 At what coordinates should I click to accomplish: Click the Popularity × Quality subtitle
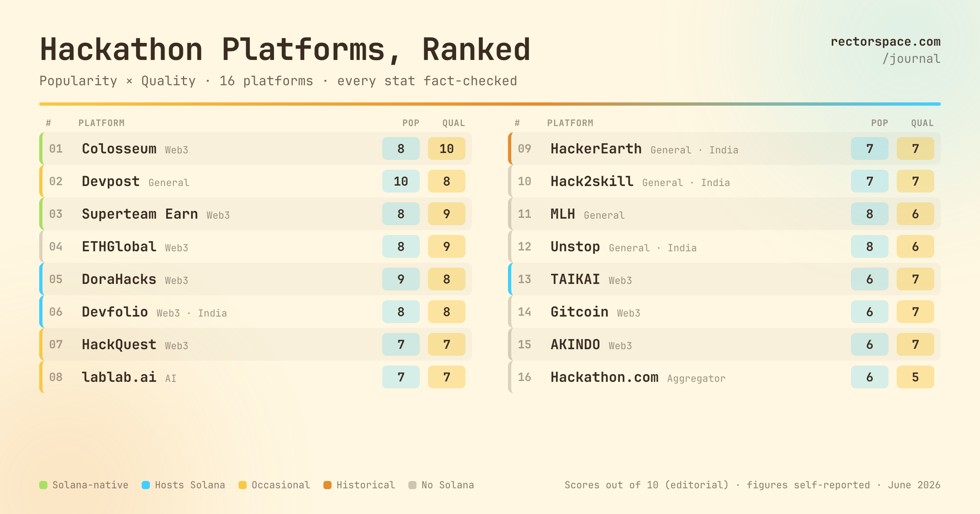click(x=118, y=81)
